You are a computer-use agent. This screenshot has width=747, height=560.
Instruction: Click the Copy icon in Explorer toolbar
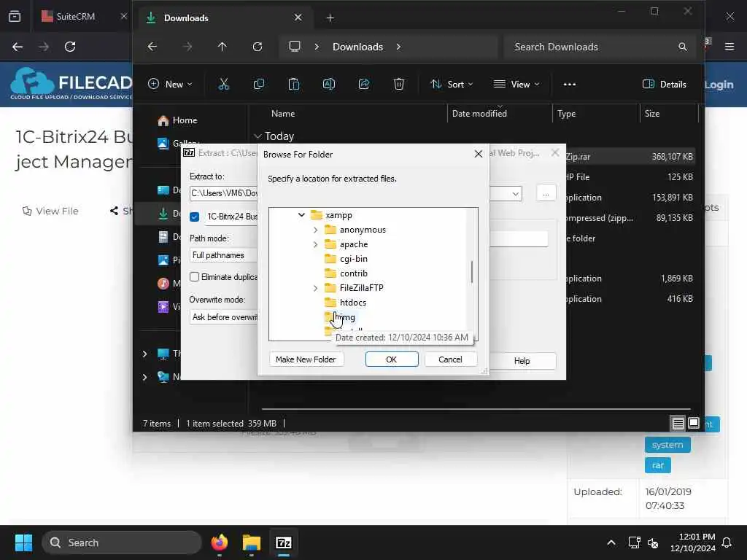tap(259, 85)
